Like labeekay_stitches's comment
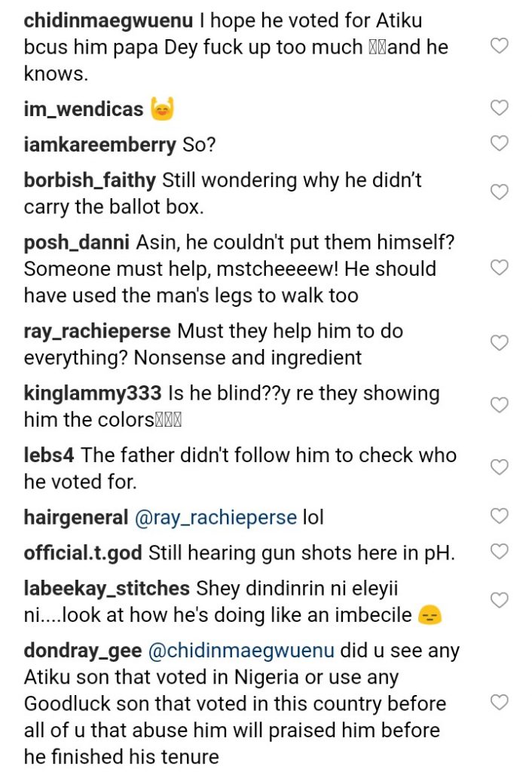Image resolution: width=532 pixels, height=772 pixels. pos(499,600)
